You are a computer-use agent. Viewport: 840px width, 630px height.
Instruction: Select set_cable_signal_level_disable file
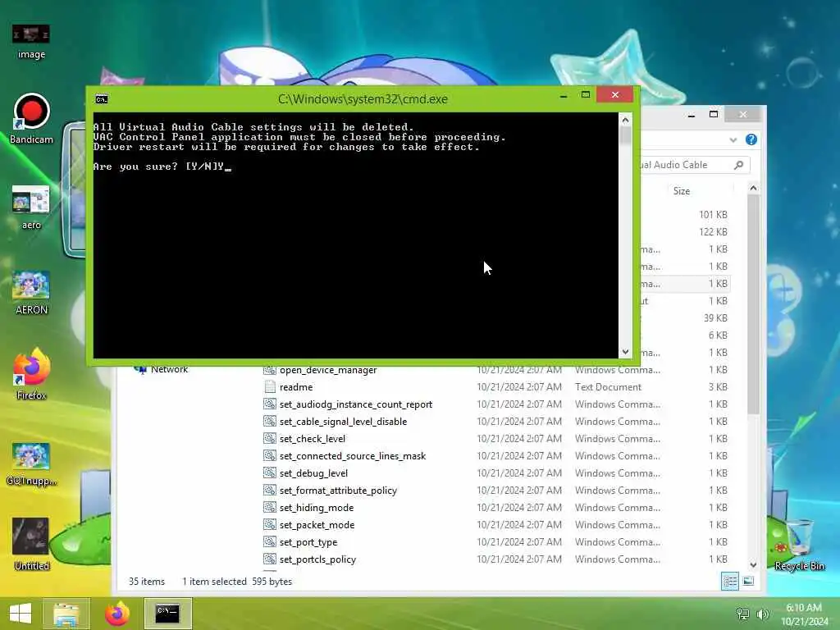tap(343, 421)
